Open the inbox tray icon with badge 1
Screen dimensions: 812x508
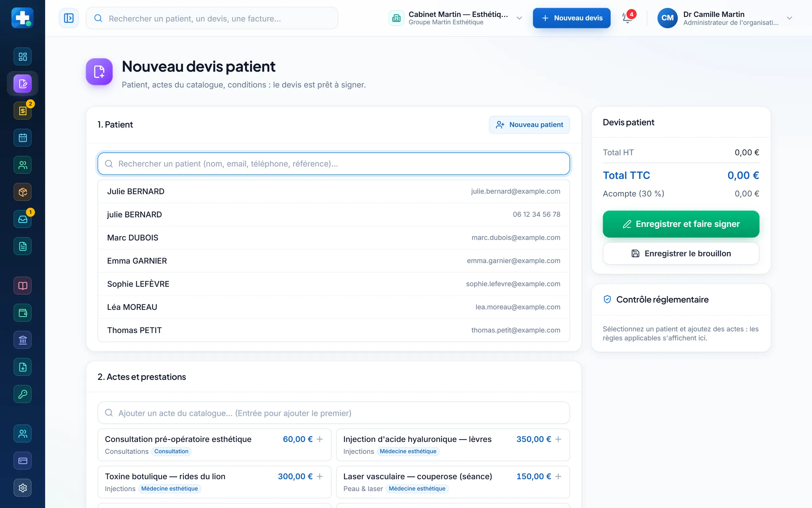pos(23,219)
